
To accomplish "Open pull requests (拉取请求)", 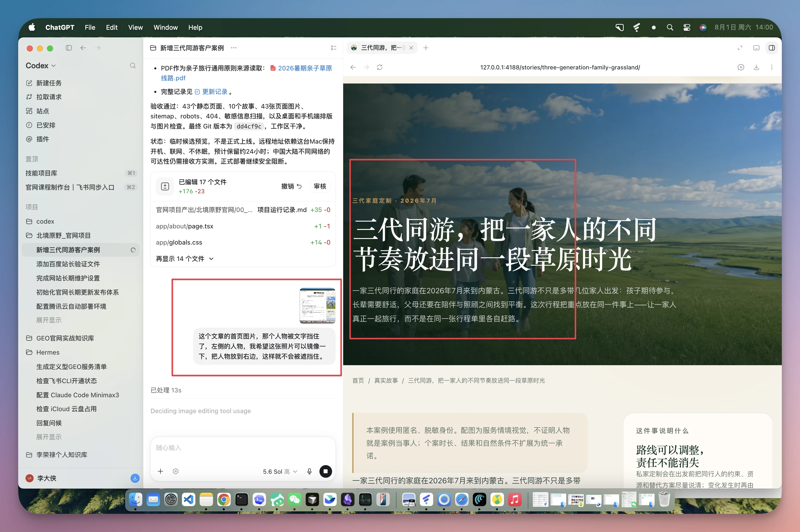I will point(44,97).
